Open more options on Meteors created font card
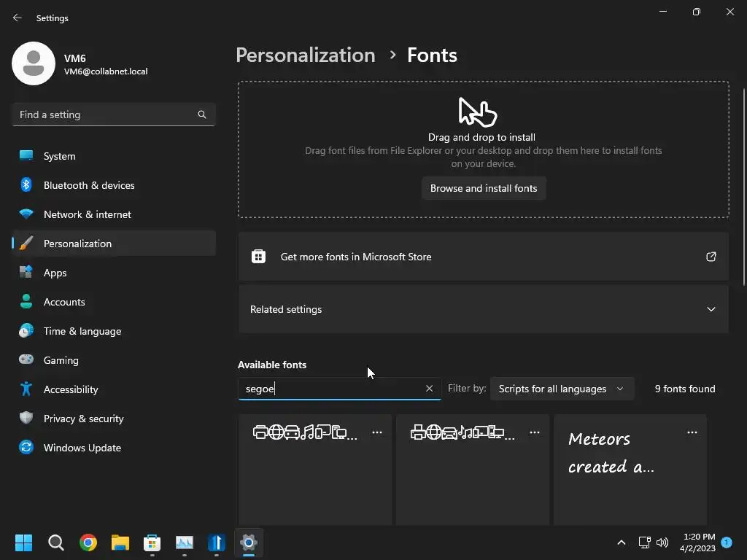 pyautogui.click(x=692, y=432)
